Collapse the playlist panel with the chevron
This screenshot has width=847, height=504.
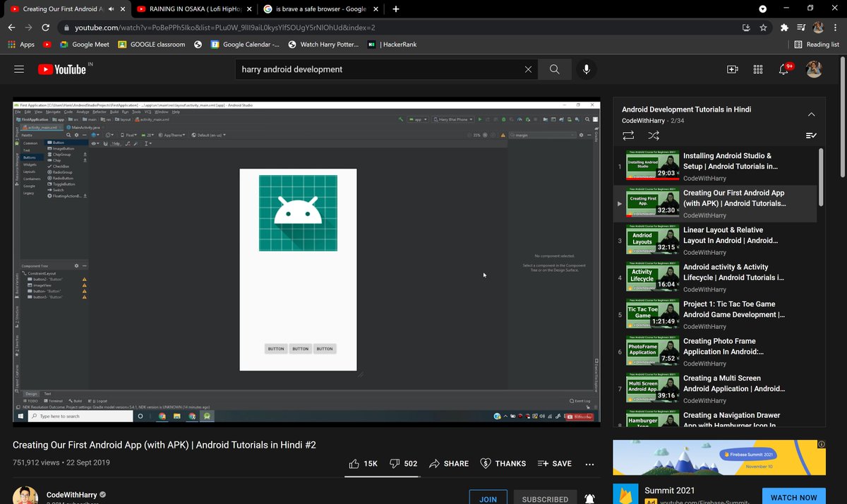(x=811, y=114)
